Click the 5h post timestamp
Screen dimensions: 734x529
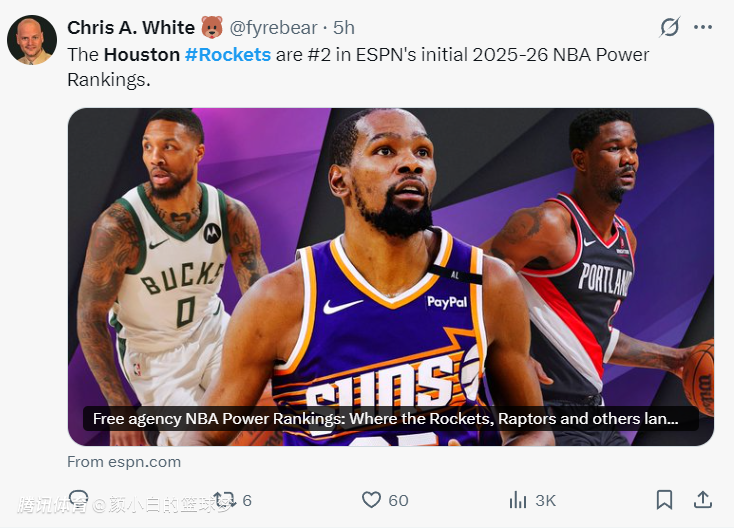[x=344, y=27]
